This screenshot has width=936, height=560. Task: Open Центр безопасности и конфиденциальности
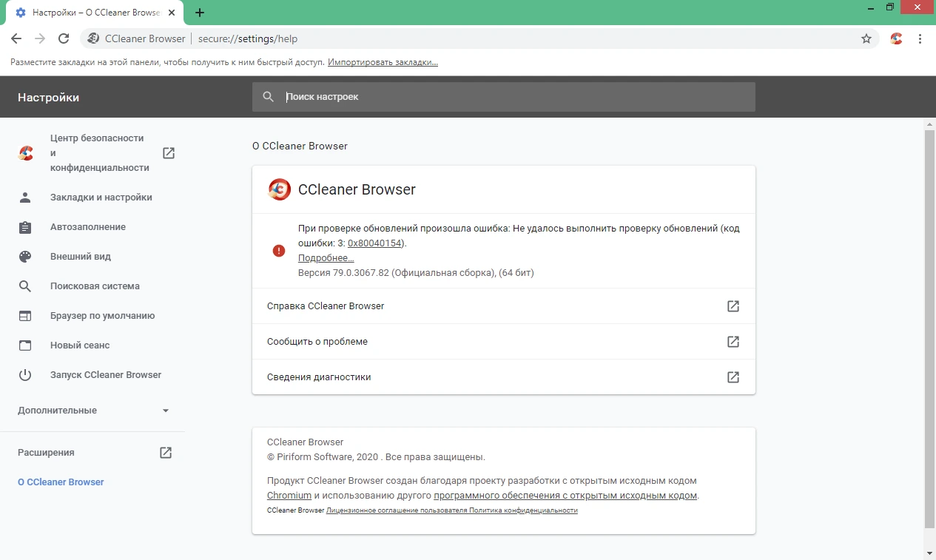point(92,153)
